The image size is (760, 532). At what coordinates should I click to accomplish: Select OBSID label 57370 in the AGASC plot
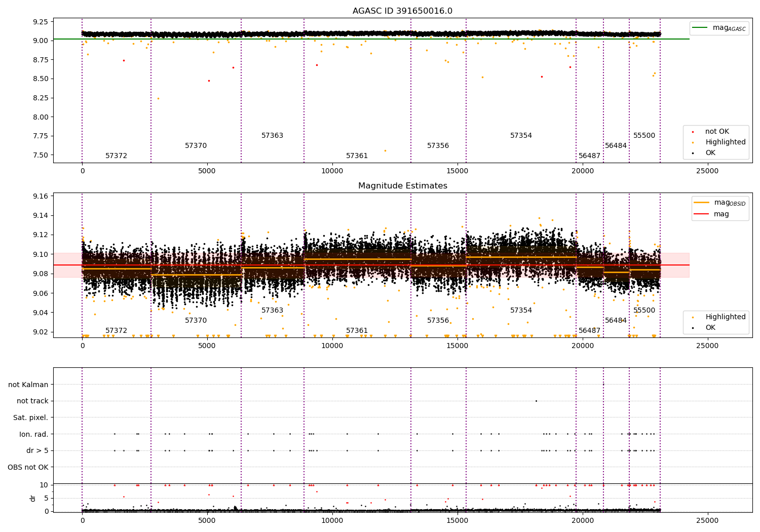[196, 146]
